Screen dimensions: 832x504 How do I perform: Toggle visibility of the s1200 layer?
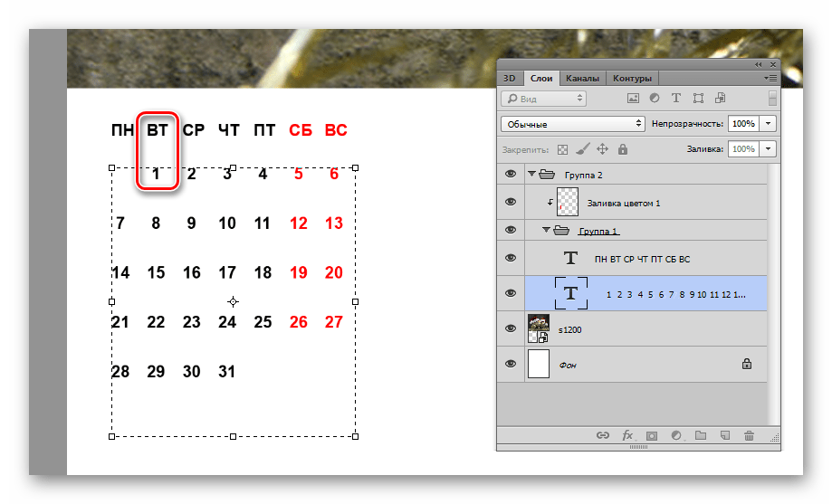(511, 329)
